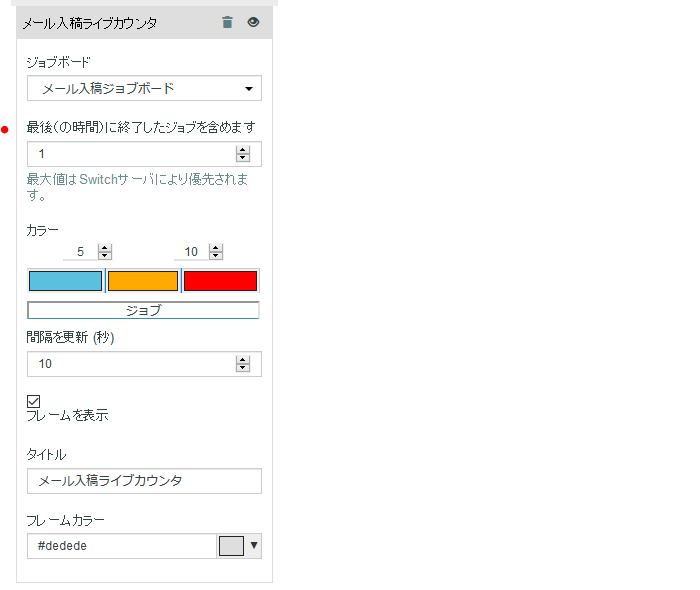Viewport: 700px width, 590px height.
Task: Click the second threshold value field showing 10
Action: (191, 252)
